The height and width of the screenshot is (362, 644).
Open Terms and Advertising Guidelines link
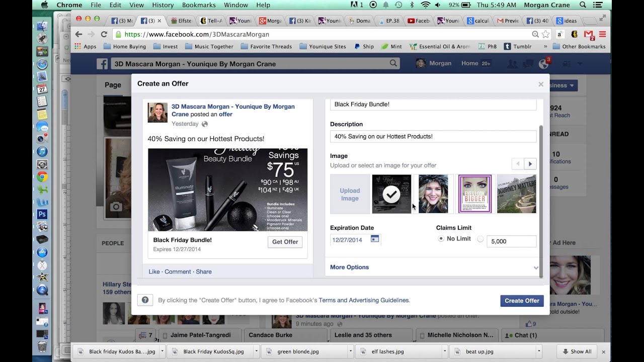tap(364, 300)
